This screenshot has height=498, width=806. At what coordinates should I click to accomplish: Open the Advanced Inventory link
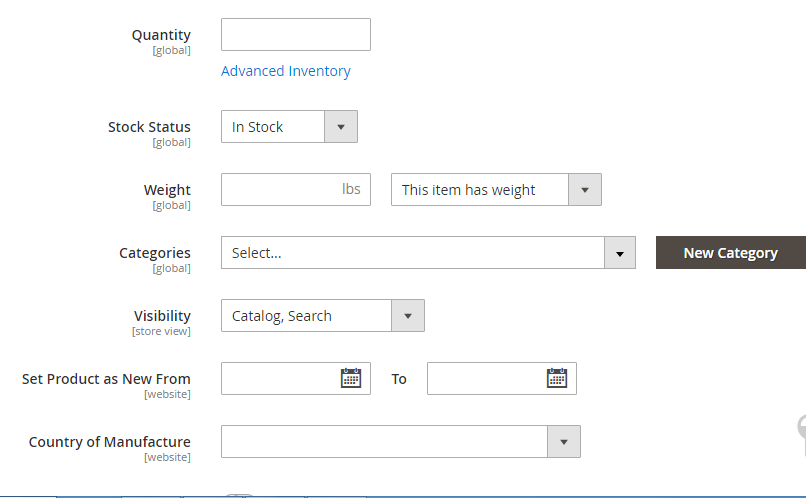point(286,71)
